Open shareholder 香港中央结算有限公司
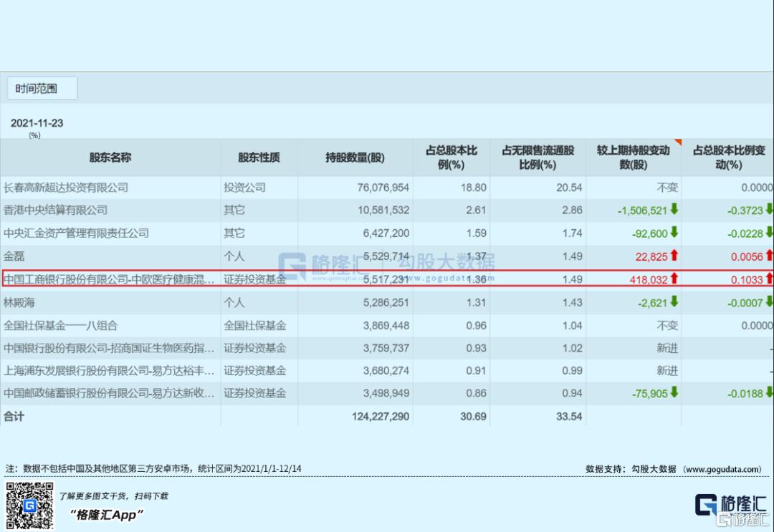 click(55, 211)
